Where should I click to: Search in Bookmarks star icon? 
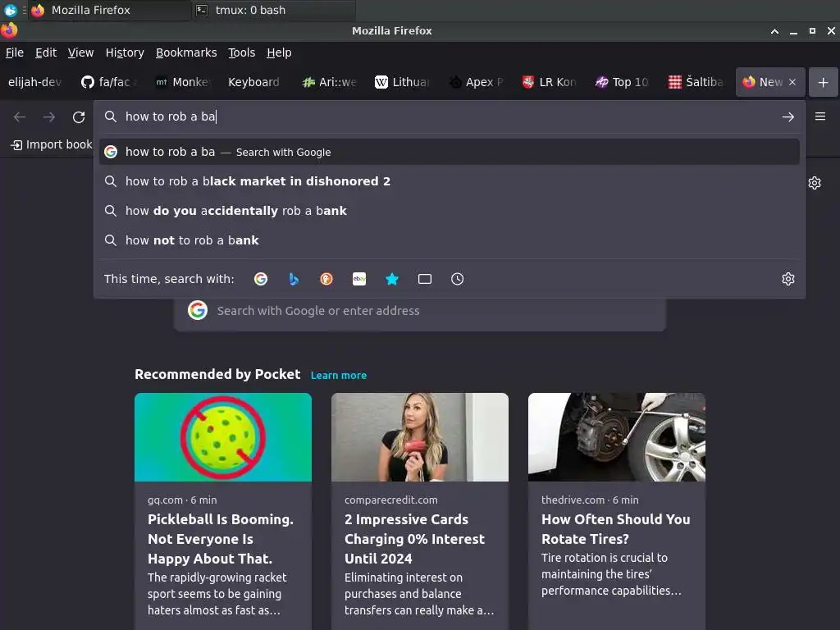(x=392, y=279)
